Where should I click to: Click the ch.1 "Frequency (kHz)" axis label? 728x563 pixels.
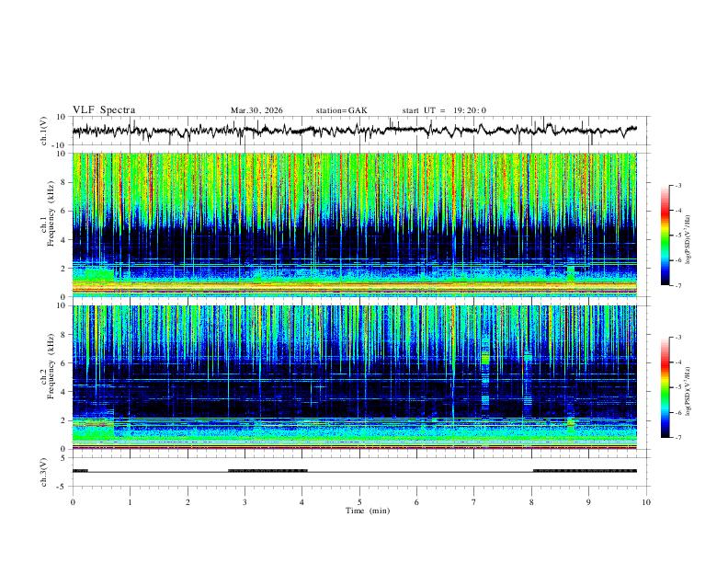[51, 213]
